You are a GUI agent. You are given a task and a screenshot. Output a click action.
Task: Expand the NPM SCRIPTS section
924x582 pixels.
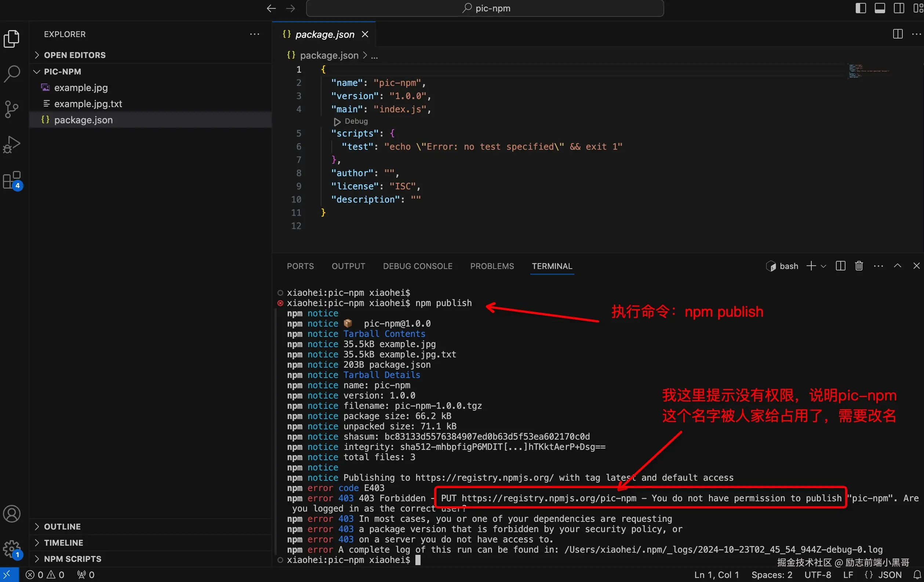pos(73,559)
